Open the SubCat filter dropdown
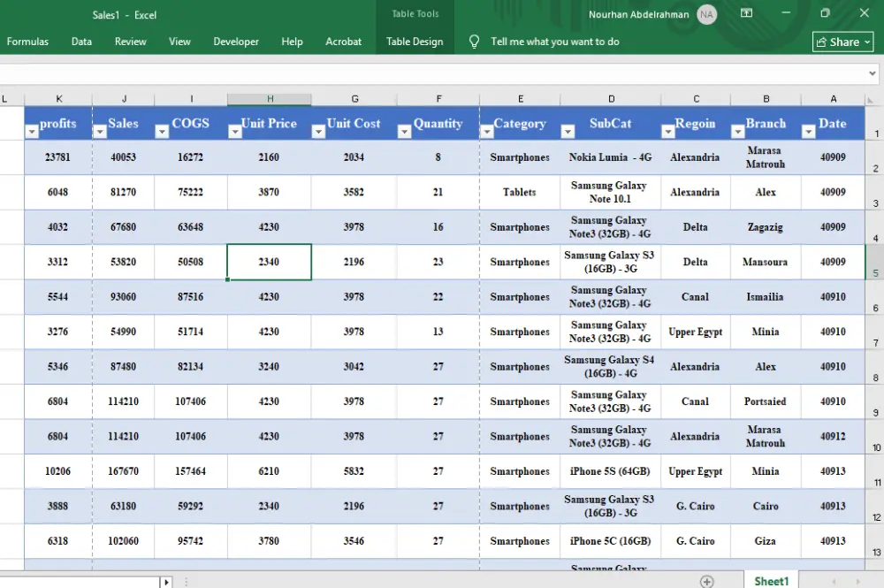Viewport: 884px width, 588px height. 568,132
